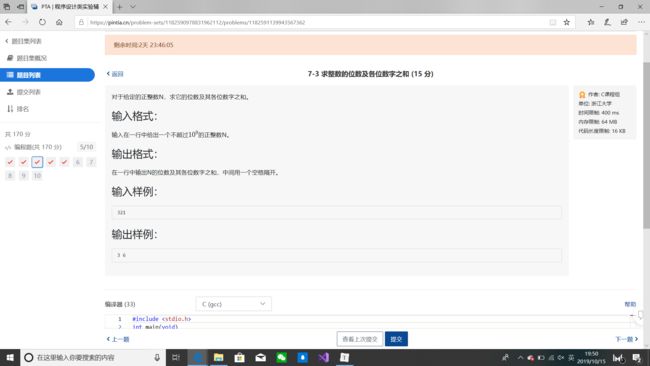Go back to the previous browser page
650x366 pixels.
[9, 22]
